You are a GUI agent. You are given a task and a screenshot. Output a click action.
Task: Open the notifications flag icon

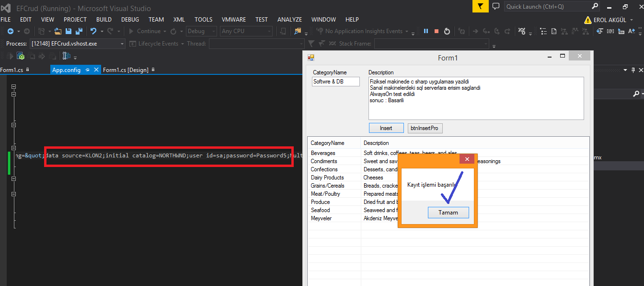pyautogui.click(x=480, y=6)
